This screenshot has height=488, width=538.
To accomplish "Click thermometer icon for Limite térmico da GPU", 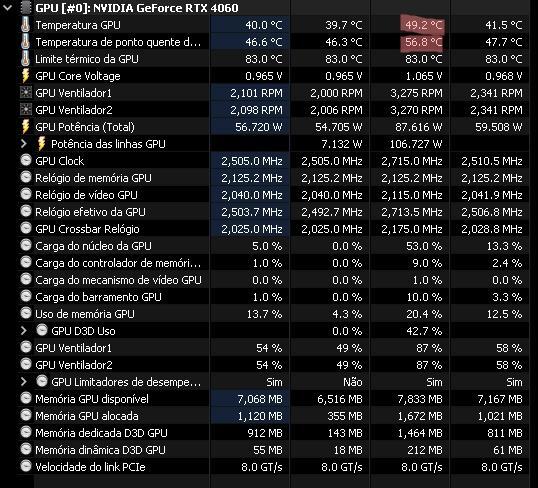I will [x=25, y=59].
